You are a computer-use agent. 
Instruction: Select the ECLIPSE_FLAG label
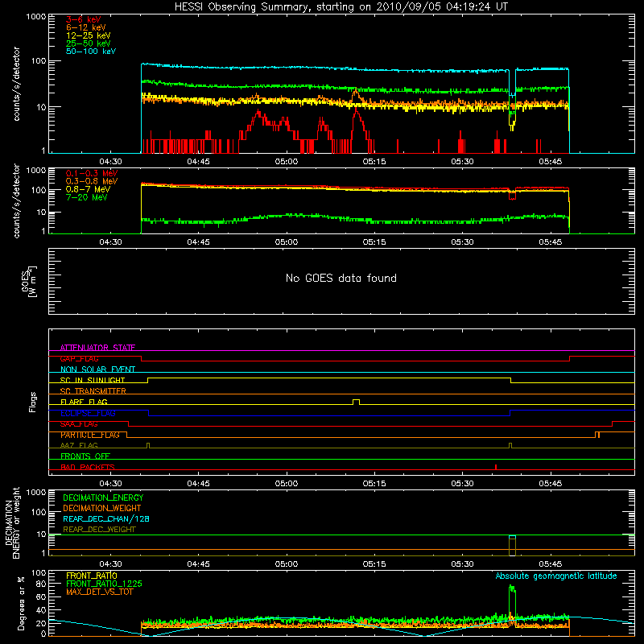coord(88,413)
